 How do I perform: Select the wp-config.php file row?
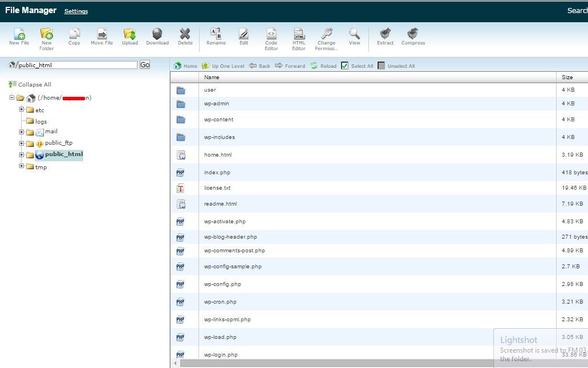[379, 284]
